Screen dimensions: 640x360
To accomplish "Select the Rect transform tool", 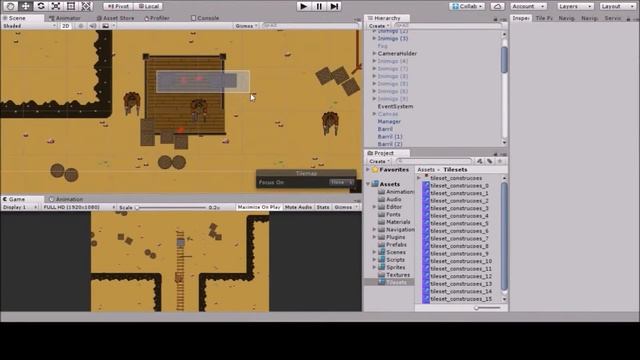I will pyautogui.click(x=71, y=6).
